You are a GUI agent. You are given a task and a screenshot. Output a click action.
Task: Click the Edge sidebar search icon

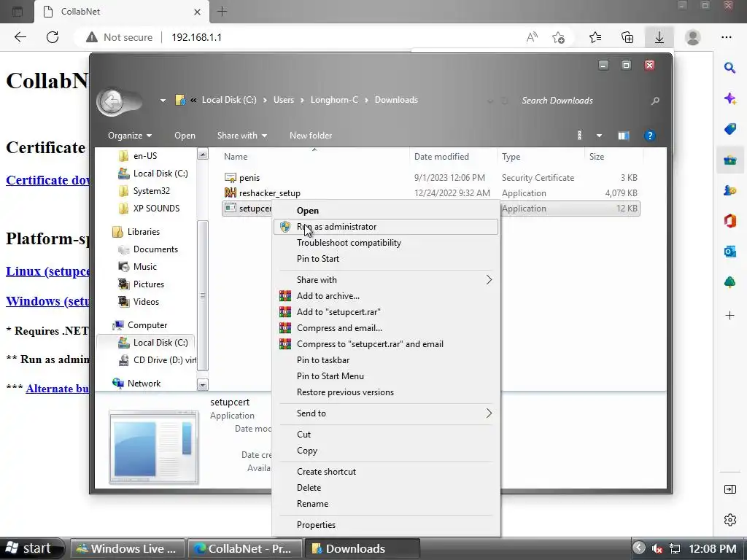click(x=729, y=68)
